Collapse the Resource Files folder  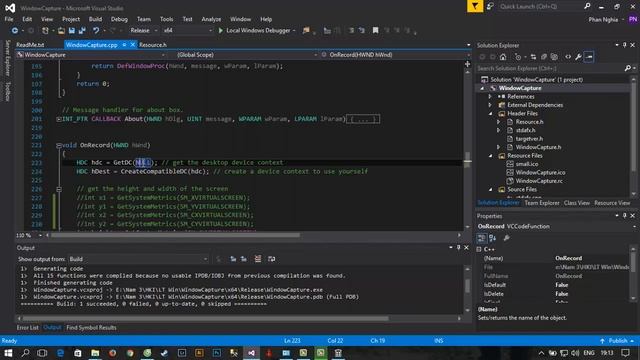pos(490,156)
